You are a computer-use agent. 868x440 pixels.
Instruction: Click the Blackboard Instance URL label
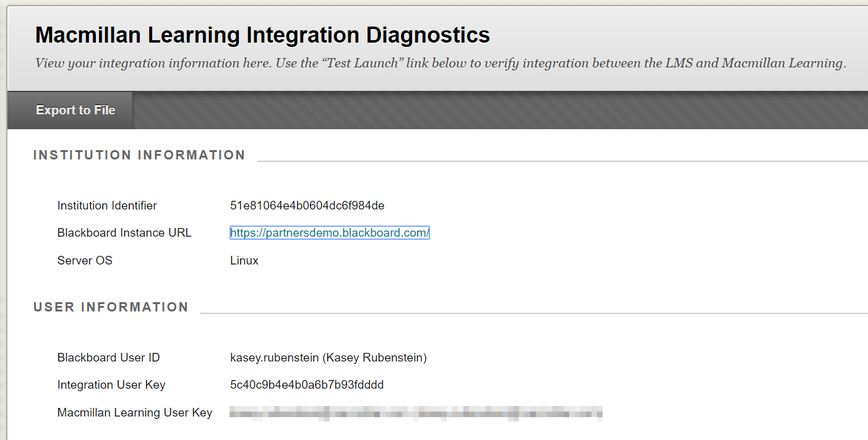[x=124, y=233]
